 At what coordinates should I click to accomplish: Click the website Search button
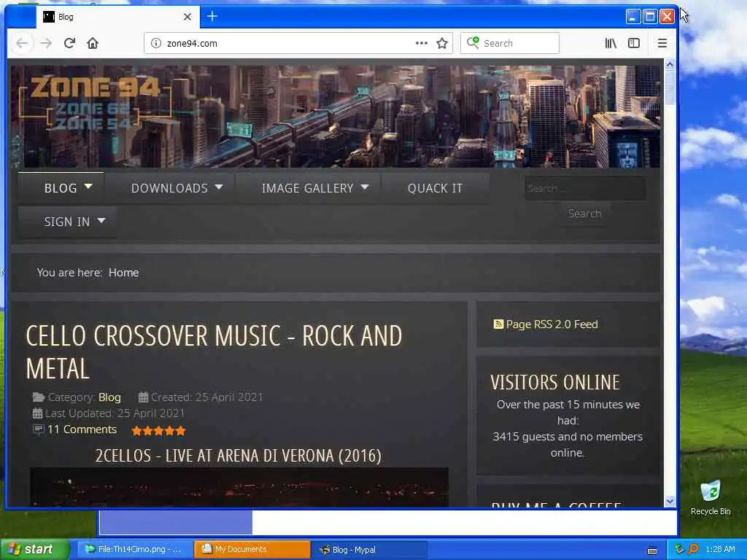click(584, 214)
